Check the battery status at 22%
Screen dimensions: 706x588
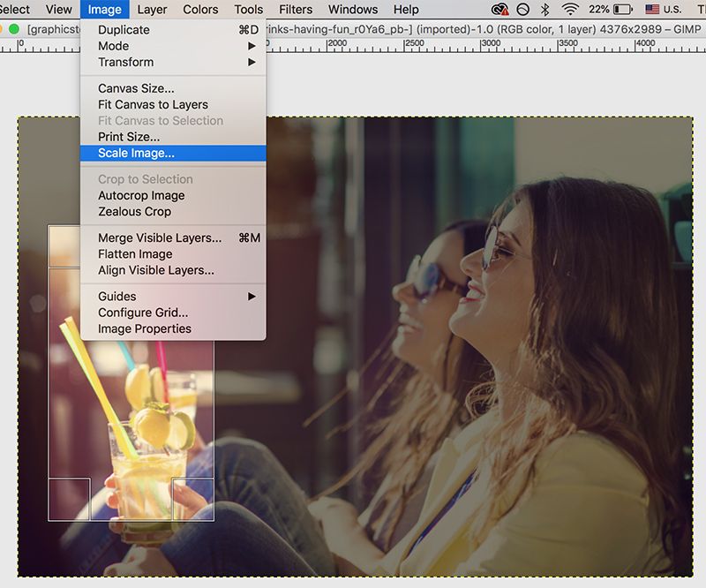609,10
